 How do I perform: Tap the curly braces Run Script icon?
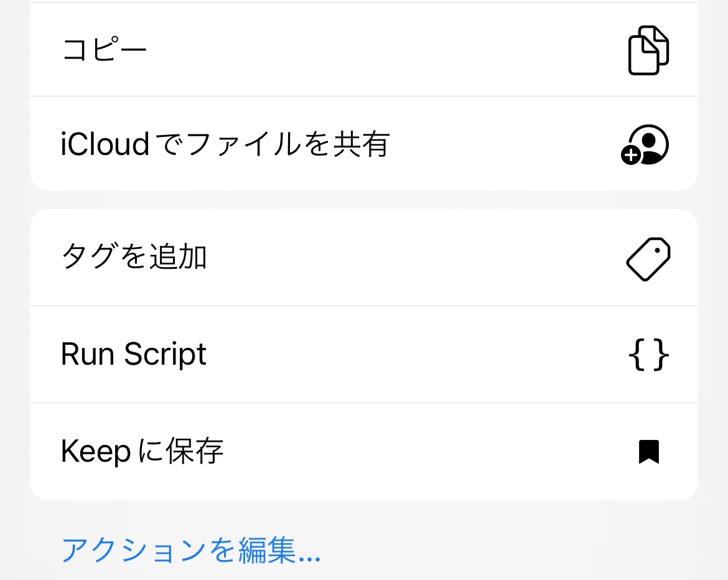648,355
